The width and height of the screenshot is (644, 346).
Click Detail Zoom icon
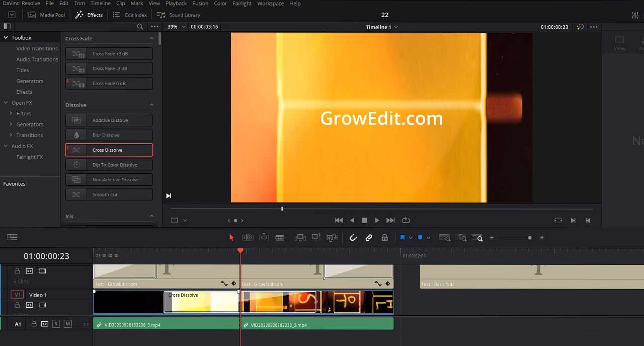(461, 238)
